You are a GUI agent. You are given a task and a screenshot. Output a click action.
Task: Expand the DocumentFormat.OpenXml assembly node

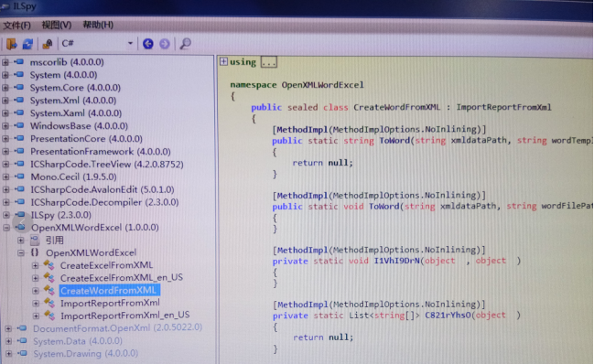pyautogui.click(x=7, y=328)
